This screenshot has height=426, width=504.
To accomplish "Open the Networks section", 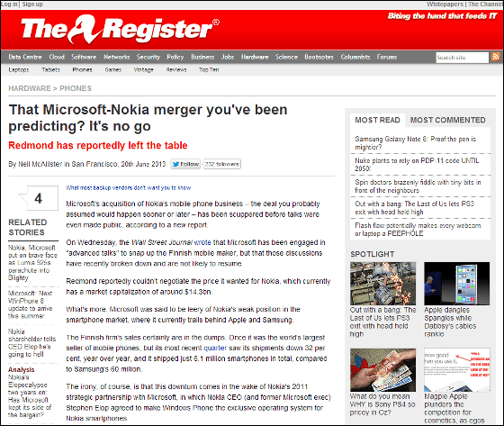I will pyautogui.click(x=116, y=57).
